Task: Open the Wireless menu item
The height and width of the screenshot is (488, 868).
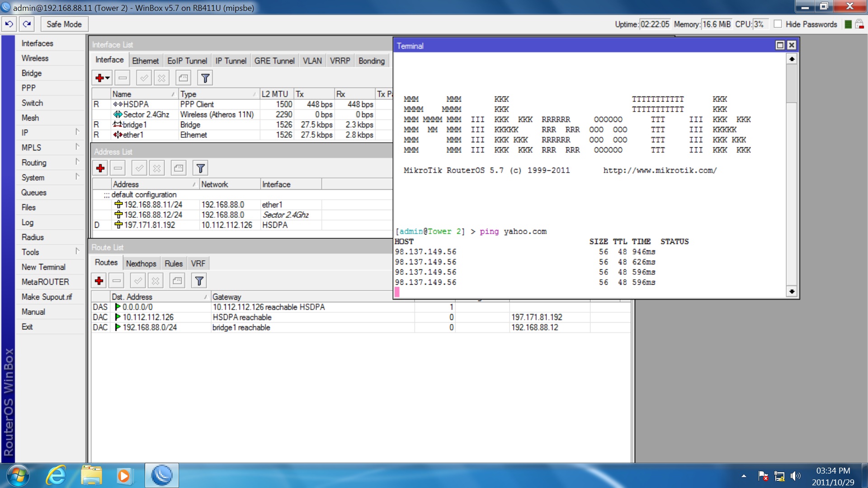Action: coord(35,58)
